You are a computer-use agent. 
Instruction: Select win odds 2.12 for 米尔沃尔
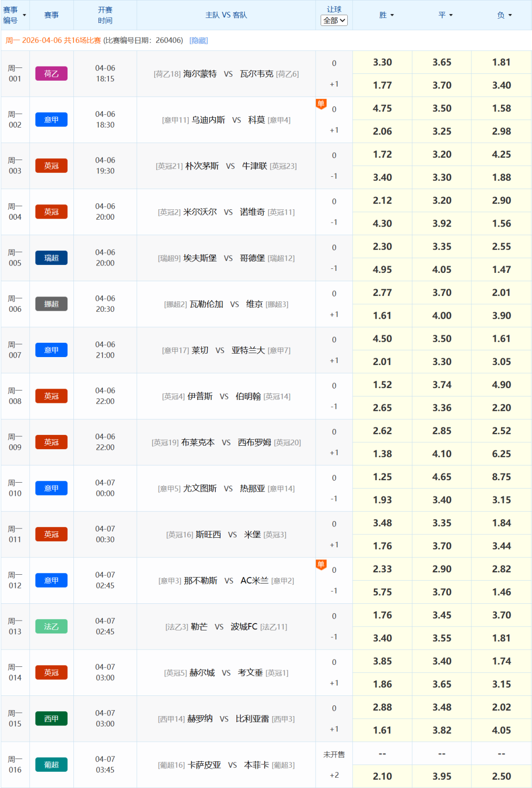[x=382, y=200]
